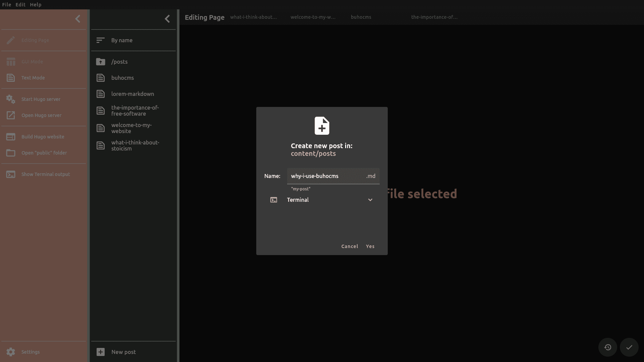Image resolution: width=644 pixels, height=362 pixels.
Task: Collapse the left main sidebar chevron
Action: 78,19
